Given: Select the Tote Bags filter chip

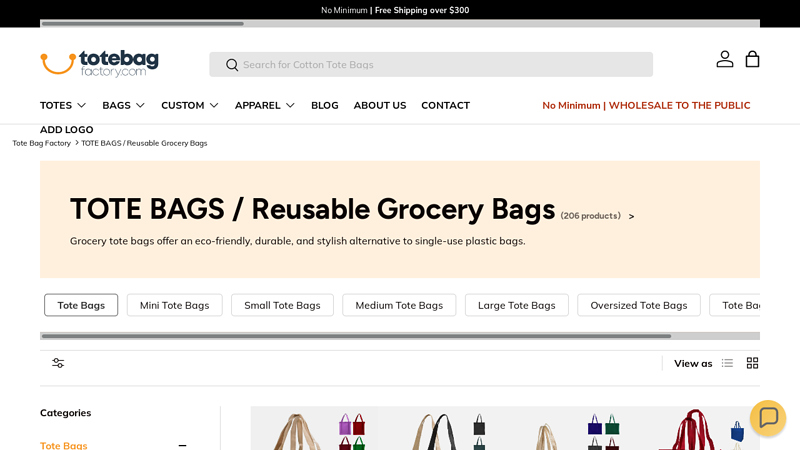Looking at the screenshot, I should tap(81, 305).
